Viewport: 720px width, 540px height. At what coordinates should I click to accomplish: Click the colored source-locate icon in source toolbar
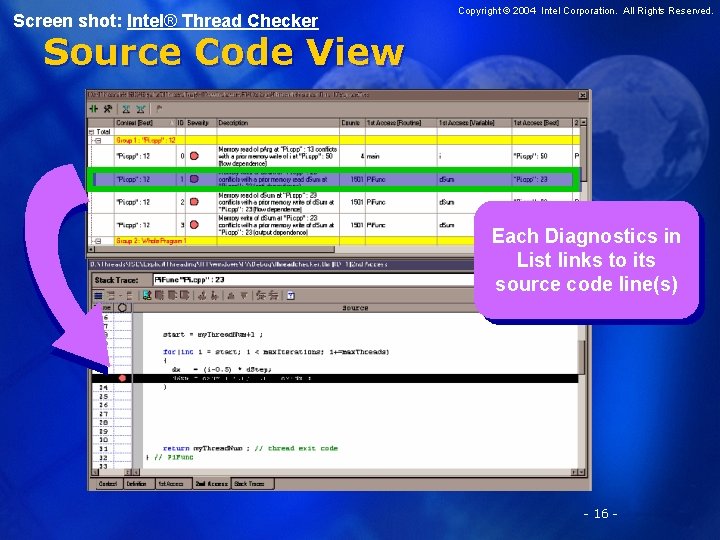click(146, 295)
